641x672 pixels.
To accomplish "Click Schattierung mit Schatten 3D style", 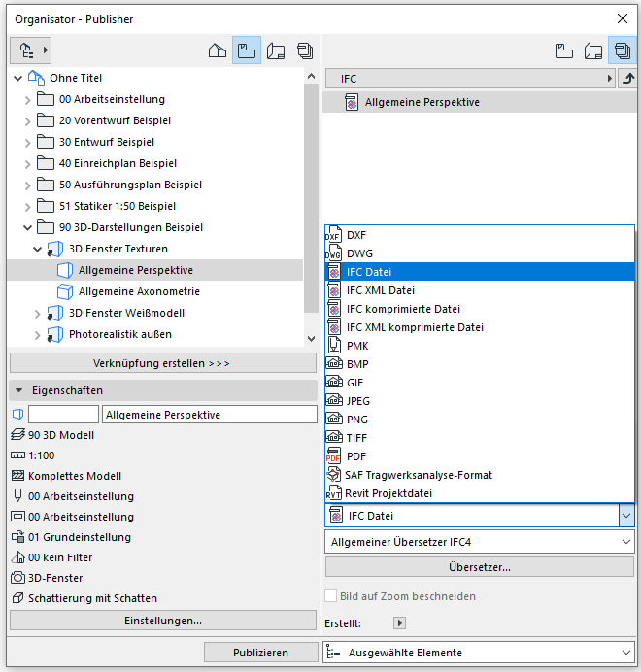I will click(84, 598).
